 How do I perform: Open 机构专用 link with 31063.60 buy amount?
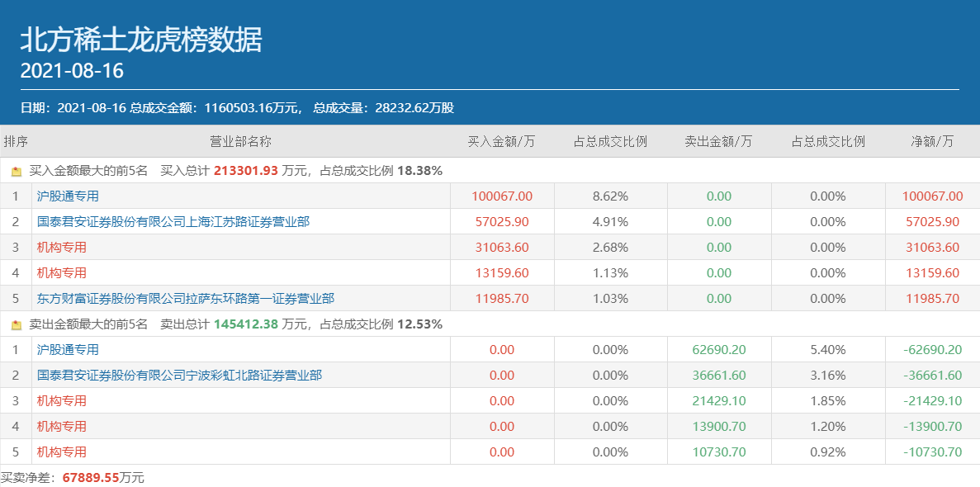coord(62,248)
